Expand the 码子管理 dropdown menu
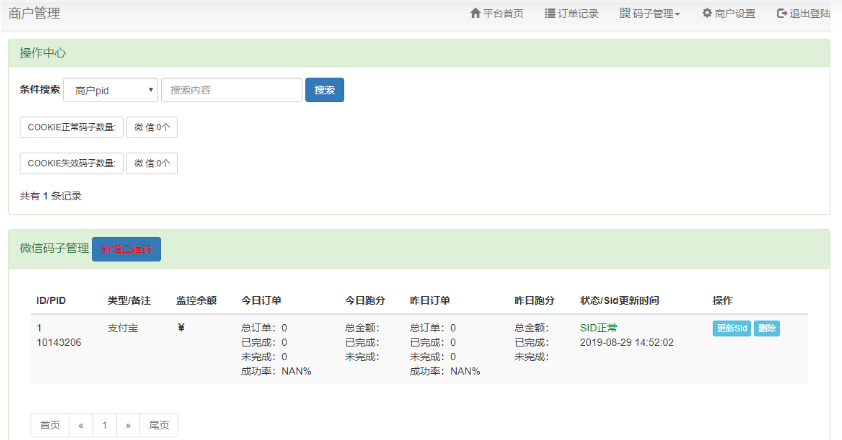This screenshot has width=842, height=440. (x=650, y=13)
